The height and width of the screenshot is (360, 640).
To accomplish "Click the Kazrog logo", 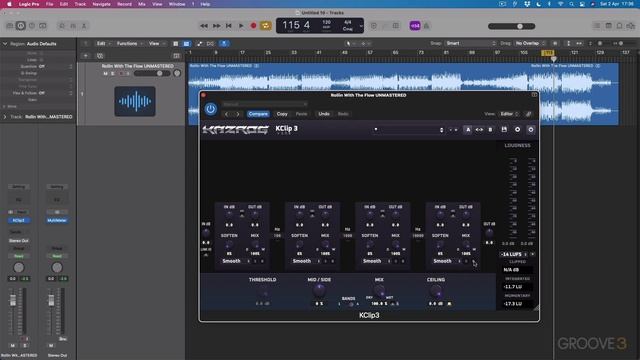I will 236,130.
